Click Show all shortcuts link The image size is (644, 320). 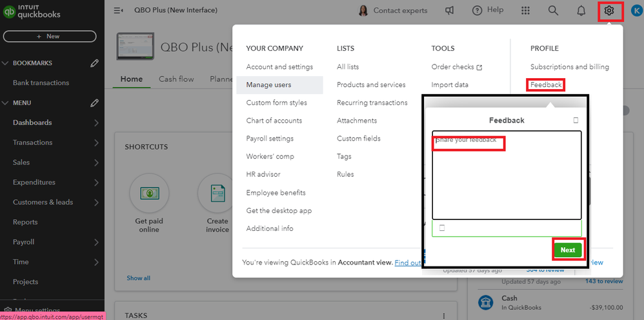click(138, 278)
